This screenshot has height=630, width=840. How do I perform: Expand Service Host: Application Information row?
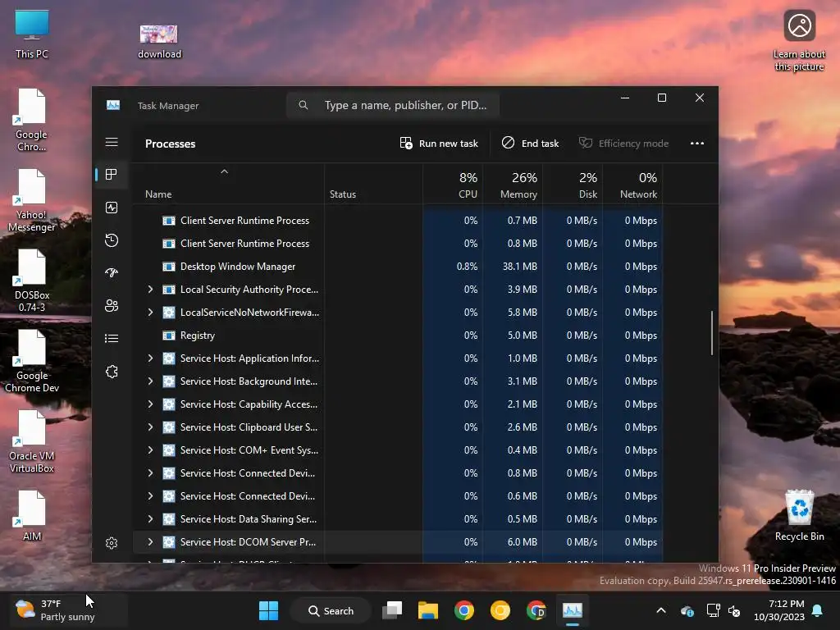point(151,358)
